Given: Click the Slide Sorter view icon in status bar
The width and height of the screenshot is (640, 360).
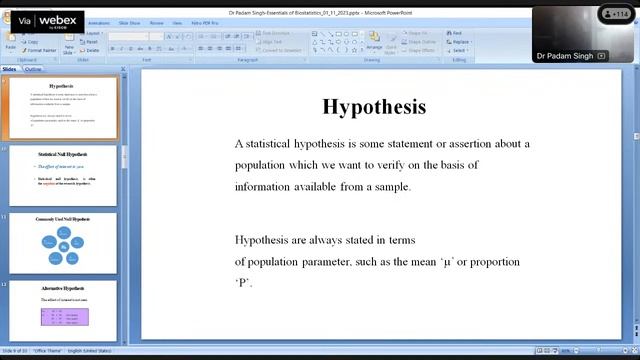Looking at the screenshot, I should 547,351.
